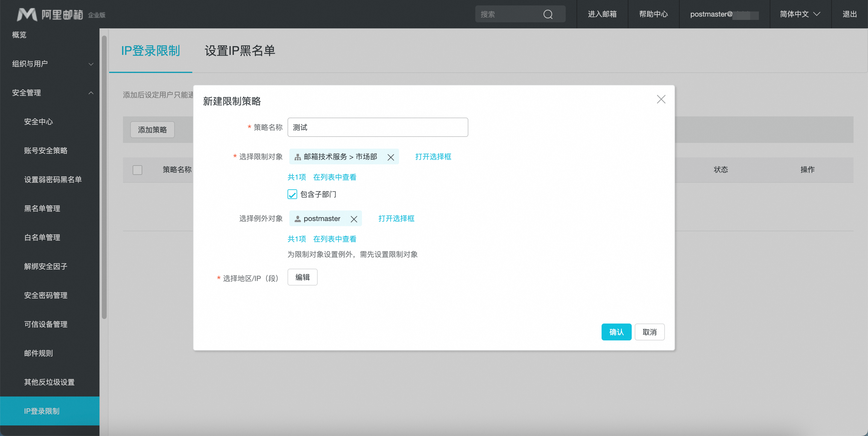Click the search magnifier icon
The height and width of the screenshot is (436, 868).
[548, 14]
